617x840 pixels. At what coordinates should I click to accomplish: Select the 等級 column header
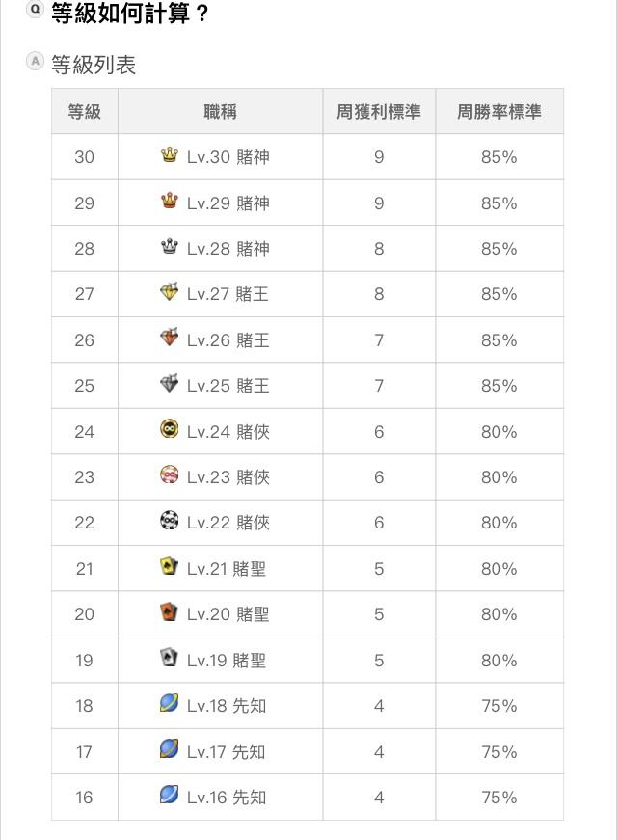[85, 112]
